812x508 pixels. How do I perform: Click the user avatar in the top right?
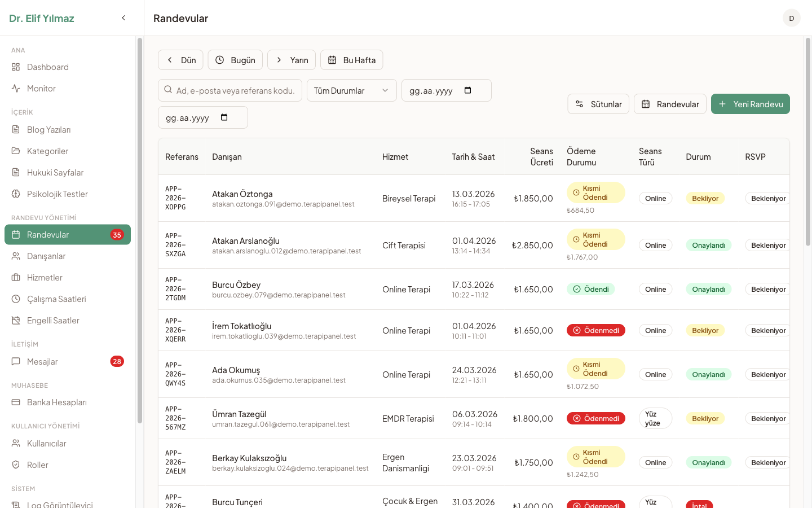pyautogui.click(x=791, y=18)
